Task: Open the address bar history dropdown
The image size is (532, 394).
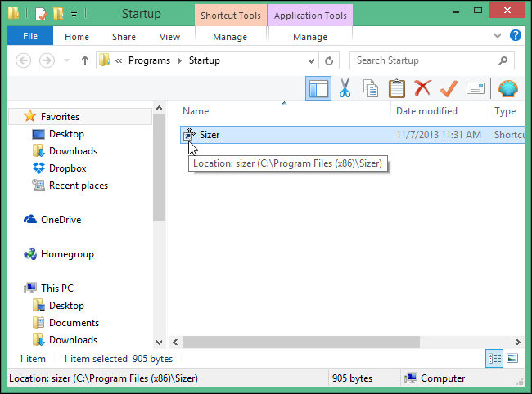Action: [311, 60]
